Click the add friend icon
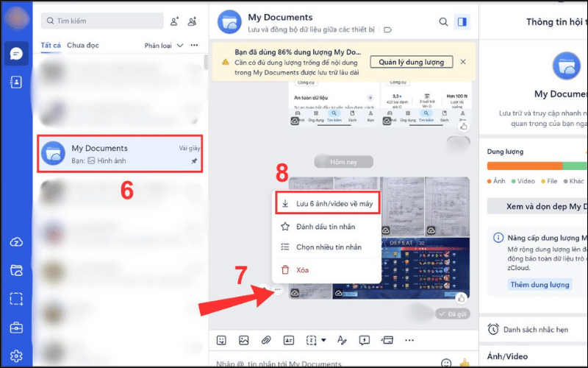 pyautogui.click(x=174, y=21)
